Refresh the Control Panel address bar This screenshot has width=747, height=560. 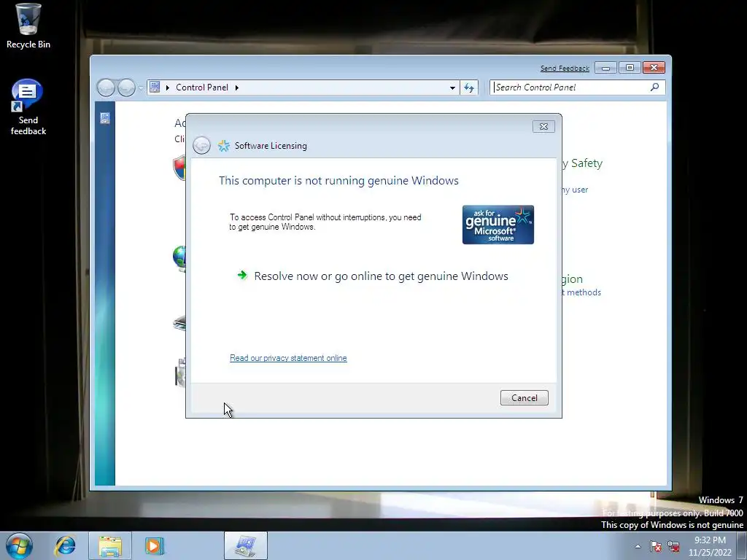click(x=469, y=87)
